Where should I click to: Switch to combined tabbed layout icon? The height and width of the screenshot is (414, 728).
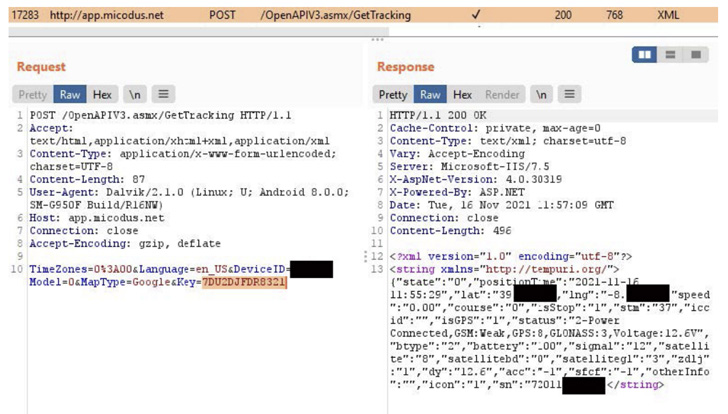pos(694,55)
